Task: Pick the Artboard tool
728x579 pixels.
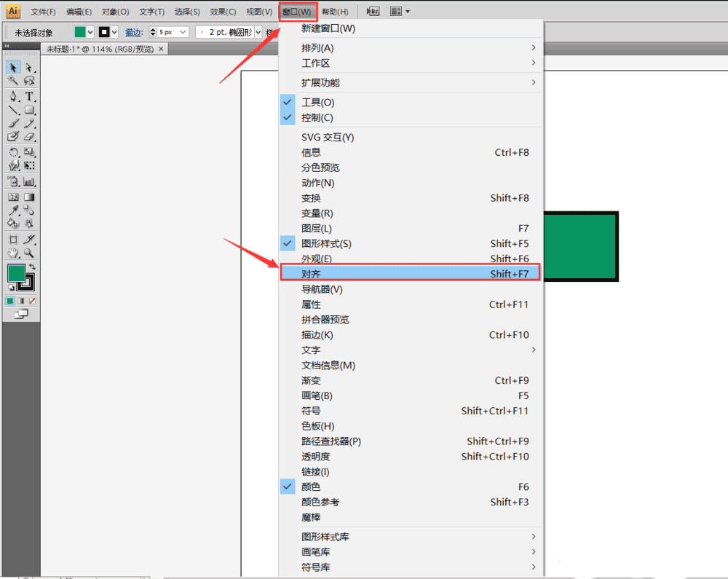Action: (x=13, y=240)
